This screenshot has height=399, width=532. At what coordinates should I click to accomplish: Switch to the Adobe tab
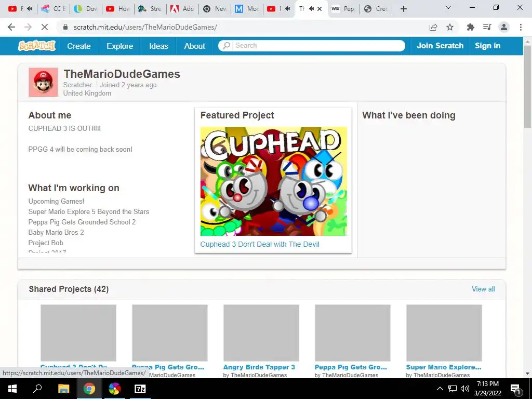click(182, 9)
